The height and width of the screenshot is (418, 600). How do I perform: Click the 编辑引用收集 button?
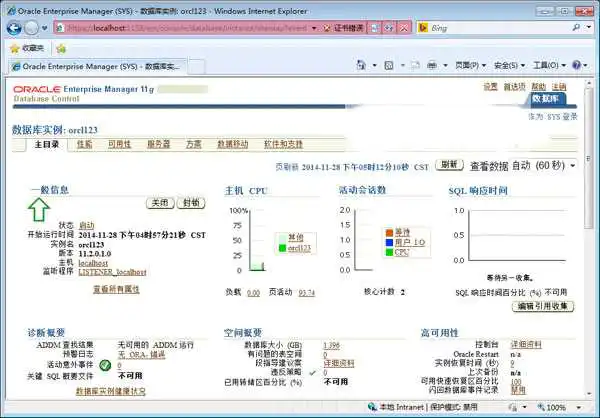(543, 306)
